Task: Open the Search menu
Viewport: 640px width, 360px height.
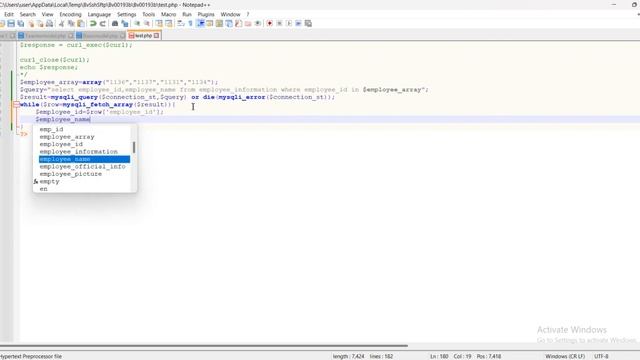Action: tap(28, 14)
